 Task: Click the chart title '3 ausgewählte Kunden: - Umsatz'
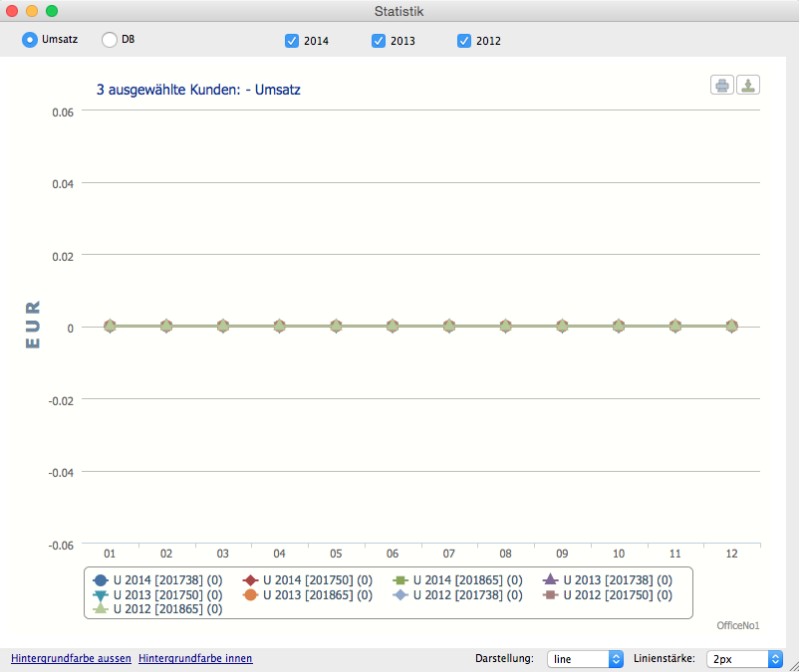[198, 90]
